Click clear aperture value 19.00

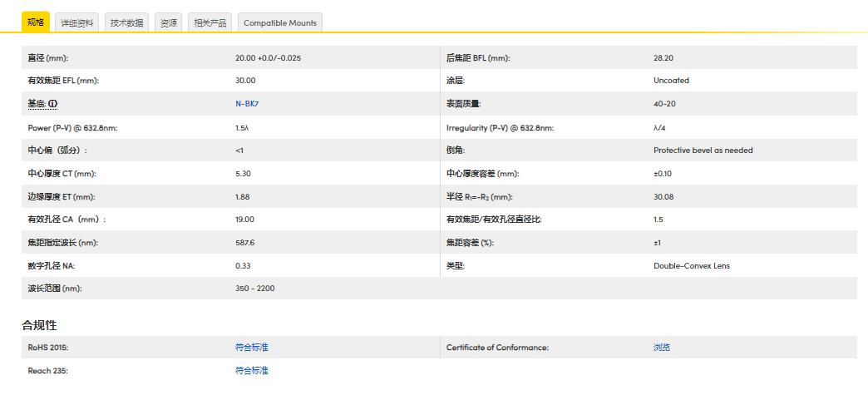[244, 220]
